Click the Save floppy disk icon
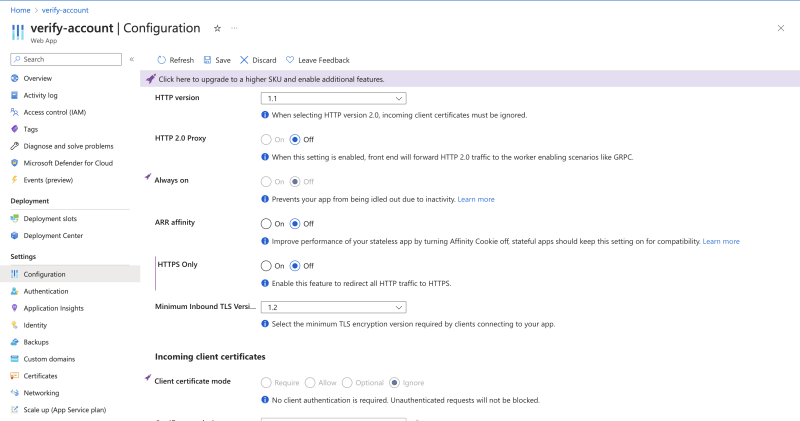Screen dimensions: 800x421 tap(208, 60)
